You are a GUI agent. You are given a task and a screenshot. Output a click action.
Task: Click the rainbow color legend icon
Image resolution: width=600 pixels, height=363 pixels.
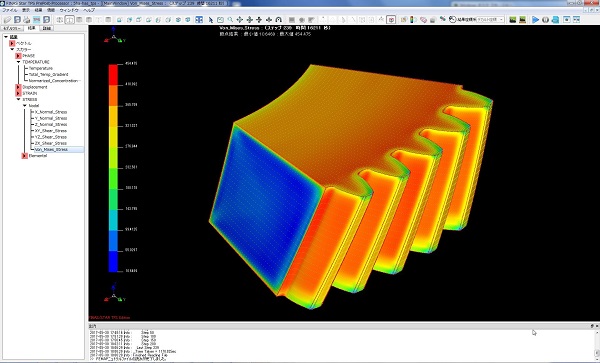pos(412,20)
